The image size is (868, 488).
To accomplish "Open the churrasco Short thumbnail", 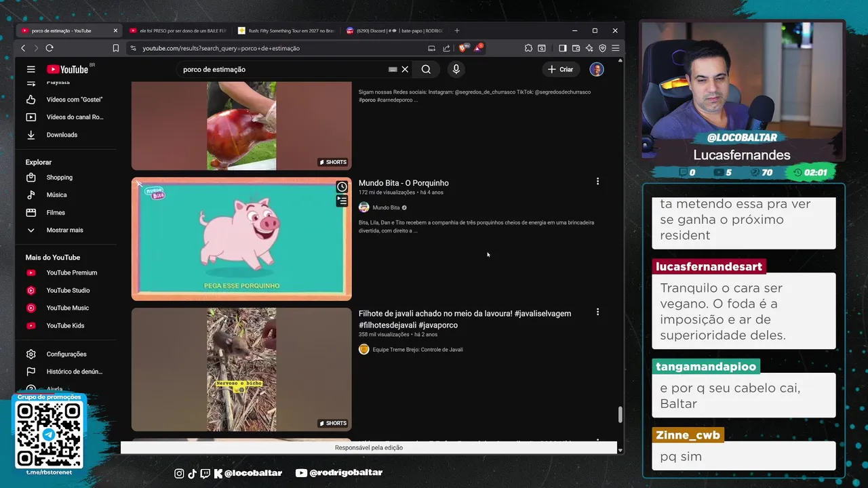I will click(x=241, y=125).
